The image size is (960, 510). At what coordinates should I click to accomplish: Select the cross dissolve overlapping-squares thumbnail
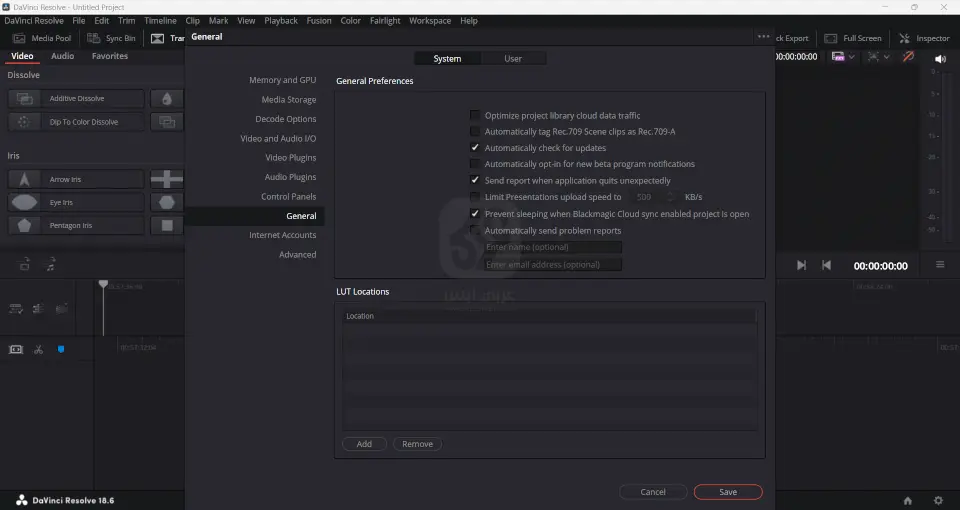point(167,121)
